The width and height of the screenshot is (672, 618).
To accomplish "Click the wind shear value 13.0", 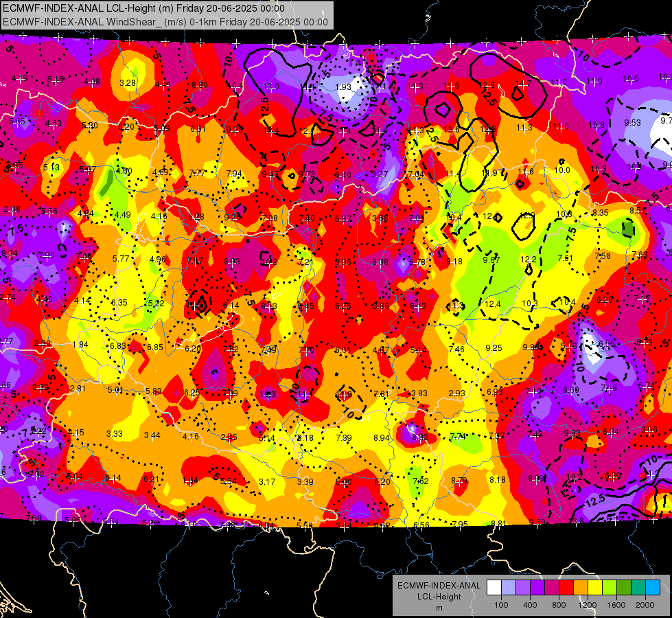I will 271,87.
